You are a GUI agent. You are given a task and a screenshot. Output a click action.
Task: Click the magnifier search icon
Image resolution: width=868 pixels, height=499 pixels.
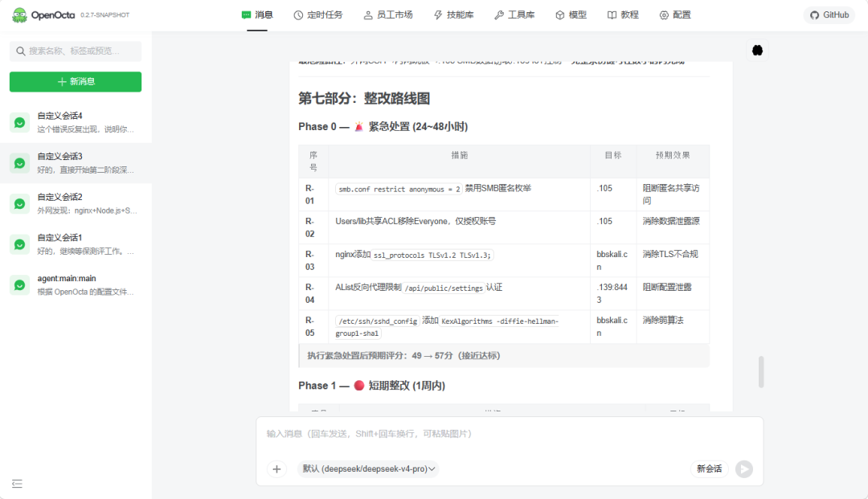20,51
